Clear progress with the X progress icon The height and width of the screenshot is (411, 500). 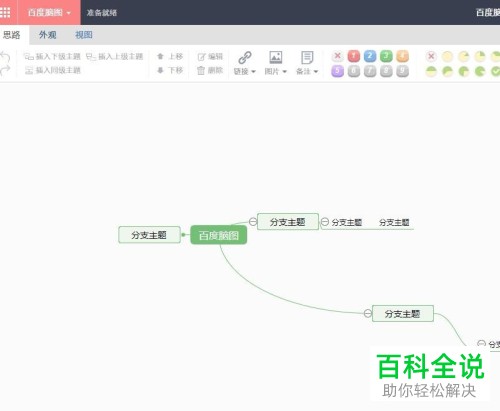[x=431, y=56]
